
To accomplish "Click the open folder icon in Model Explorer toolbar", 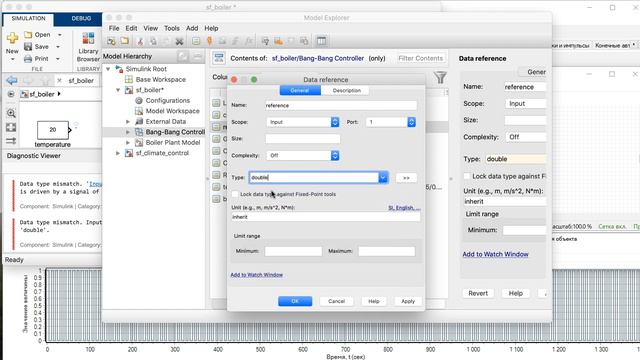I will point(124,41).
